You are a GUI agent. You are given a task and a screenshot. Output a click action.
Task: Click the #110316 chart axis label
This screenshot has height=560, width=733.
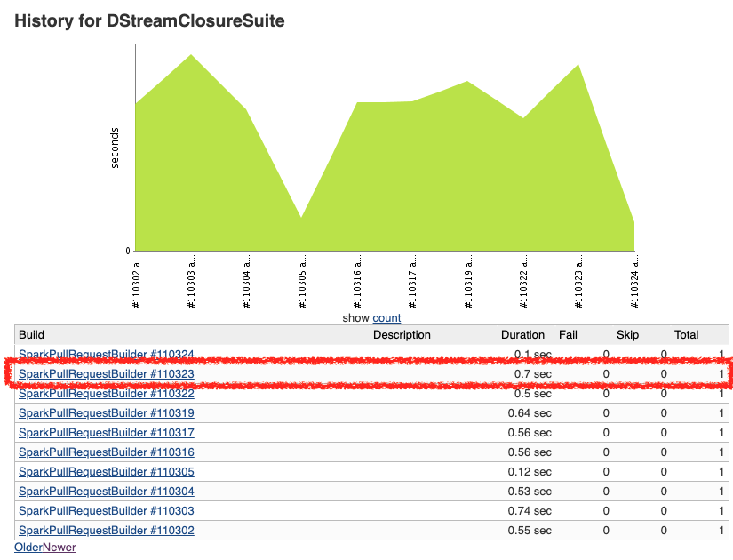click(x=358, y=281)
